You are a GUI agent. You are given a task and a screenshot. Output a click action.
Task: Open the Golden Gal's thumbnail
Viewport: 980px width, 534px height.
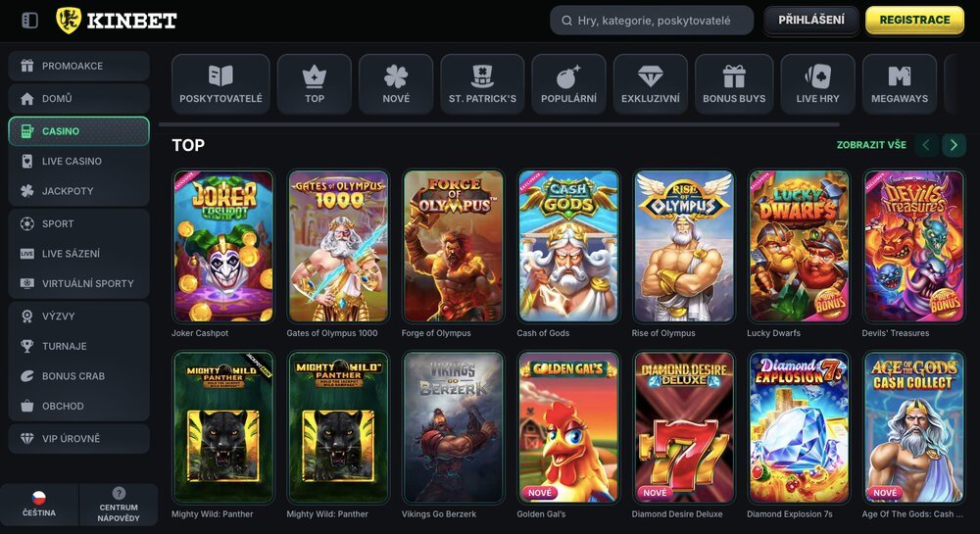click(568, 427)
